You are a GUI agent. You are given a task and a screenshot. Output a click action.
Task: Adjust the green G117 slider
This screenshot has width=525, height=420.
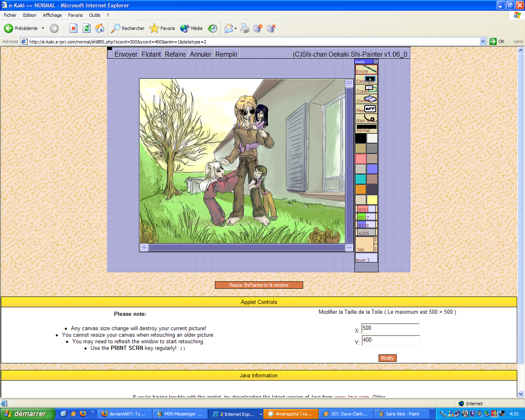(366, 217)
